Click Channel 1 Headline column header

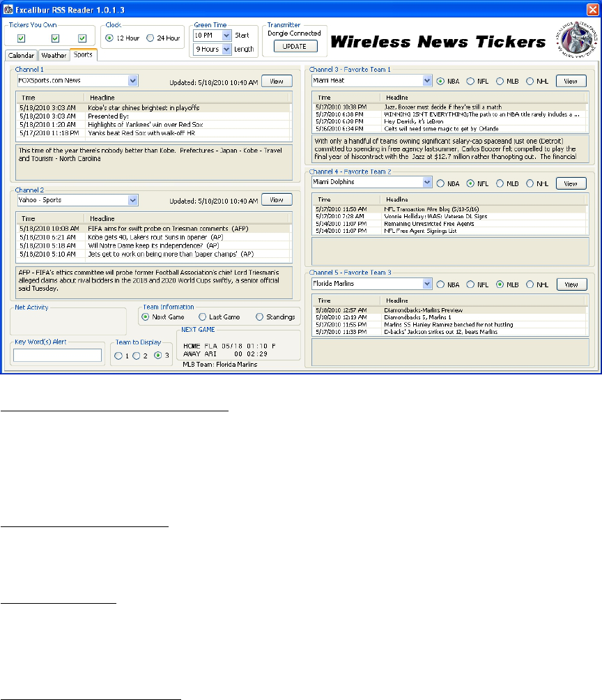(x=187, y=98)
